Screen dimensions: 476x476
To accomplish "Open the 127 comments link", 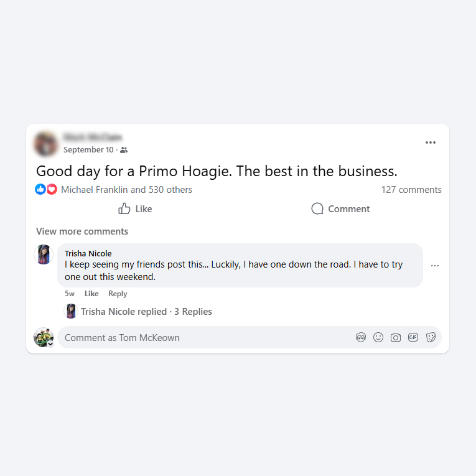I will click(x=411, y=190).
